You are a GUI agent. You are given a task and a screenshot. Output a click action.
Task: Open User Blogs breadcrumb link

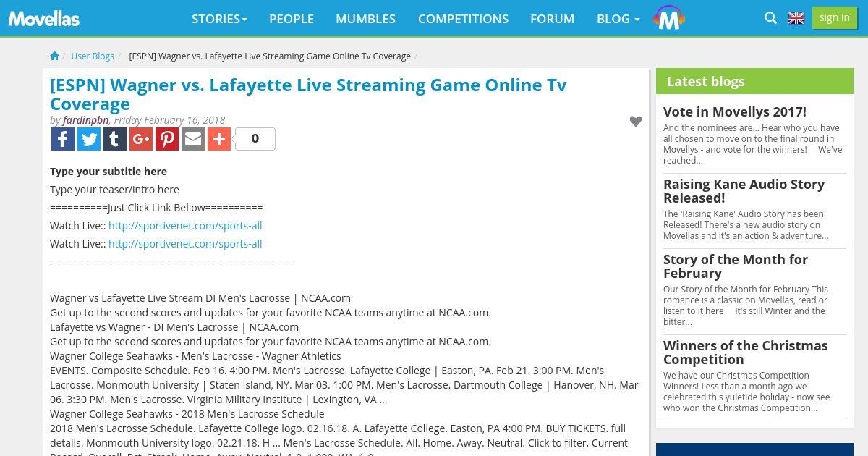(x=93, y=56)
